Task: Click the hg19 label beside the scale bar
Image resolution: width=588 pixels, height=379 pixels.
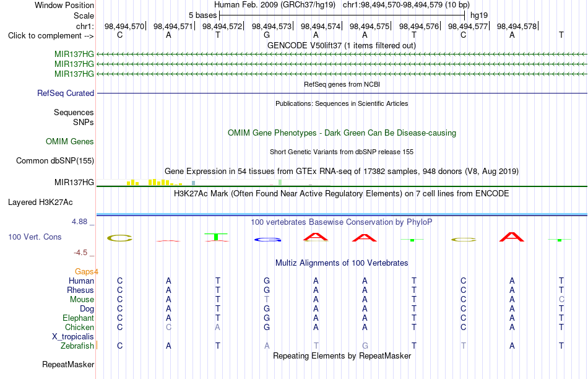Action: point(479,15)
